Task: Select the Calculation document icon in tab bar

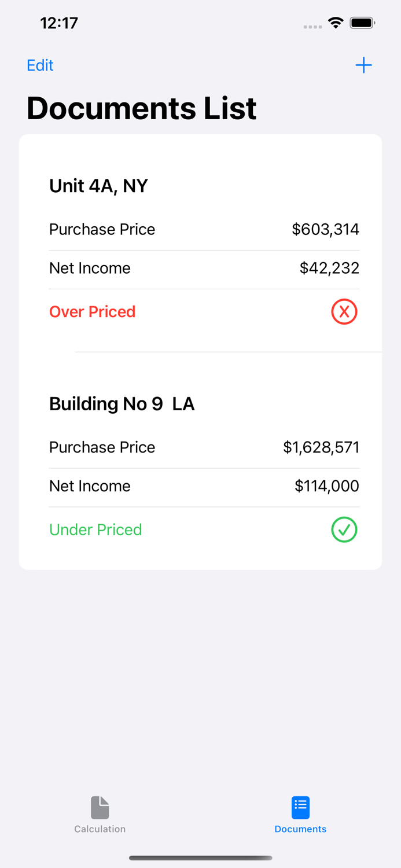Action: tap(100, 806)
